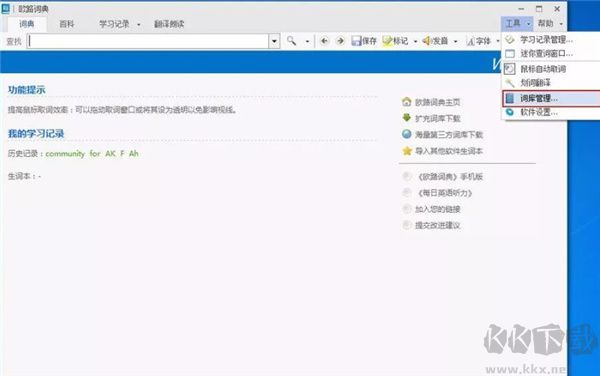Click the globe icon beside 海量第三方词库下载
Image resolution: width=600 pixels, height=376 pixels.
[407, 134]
